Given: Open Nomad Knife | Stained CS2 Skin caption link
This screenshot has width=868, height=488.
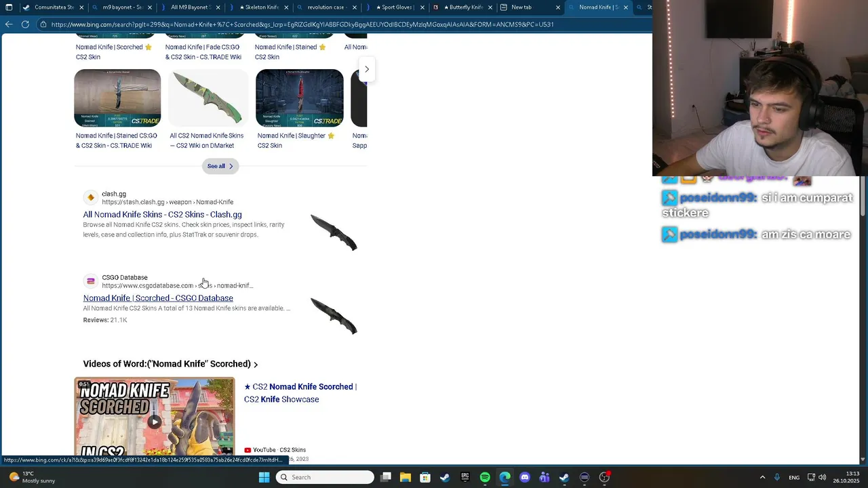Looking at the screenshot, I should click(x=290, y=52).
